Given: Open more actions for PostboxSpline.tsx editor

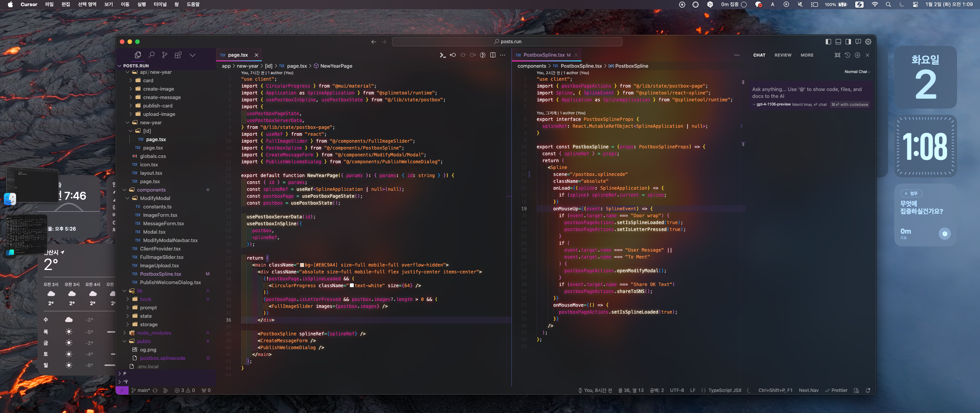Looking at the screenshot, I should click(737, 55).
